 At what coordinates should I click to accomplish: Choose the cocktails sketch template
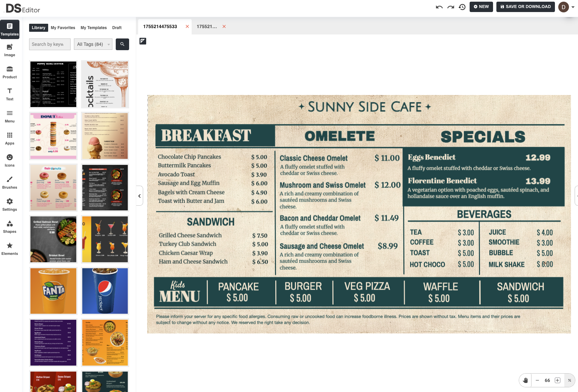105,84
